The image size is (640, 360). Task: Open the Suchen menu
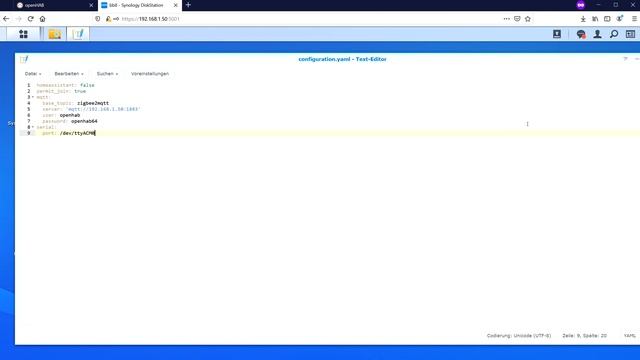click(x=107, y=74)
